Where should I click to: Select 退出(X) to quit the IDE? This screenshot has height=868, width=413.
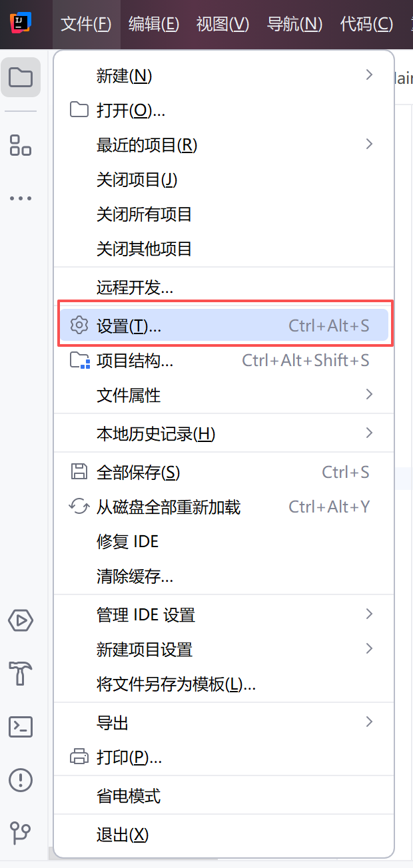[x=224, y=835]
